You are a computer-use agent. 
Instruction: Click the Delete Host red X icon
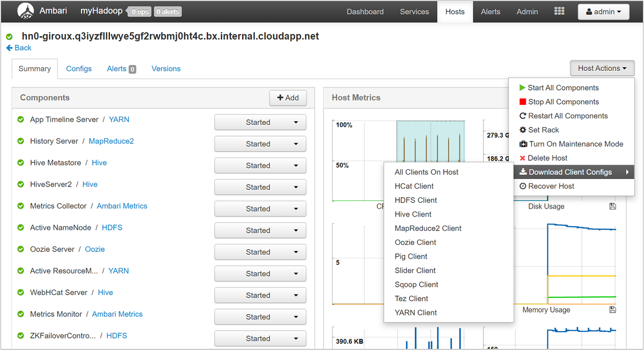521,158
